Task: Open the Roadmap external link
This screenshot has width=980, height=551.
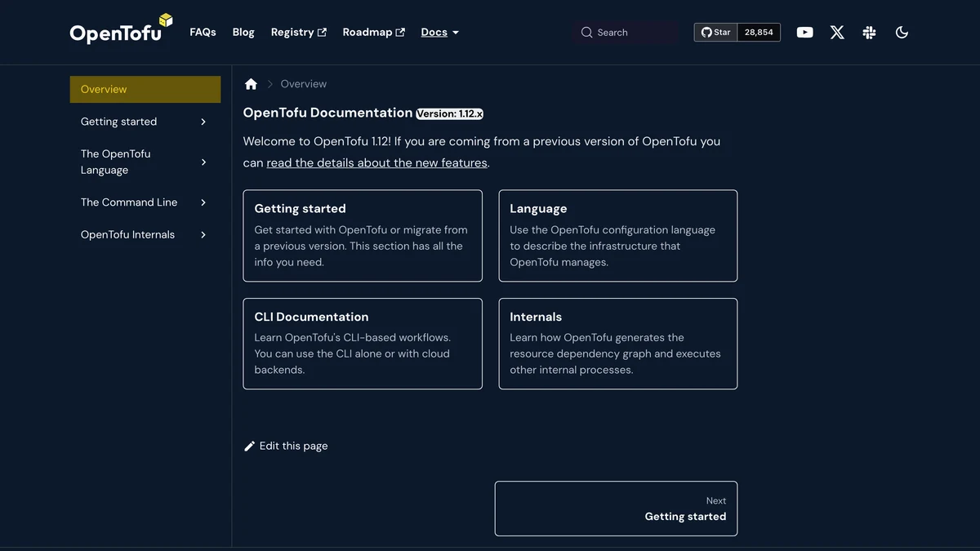Action: pos(373,33)
